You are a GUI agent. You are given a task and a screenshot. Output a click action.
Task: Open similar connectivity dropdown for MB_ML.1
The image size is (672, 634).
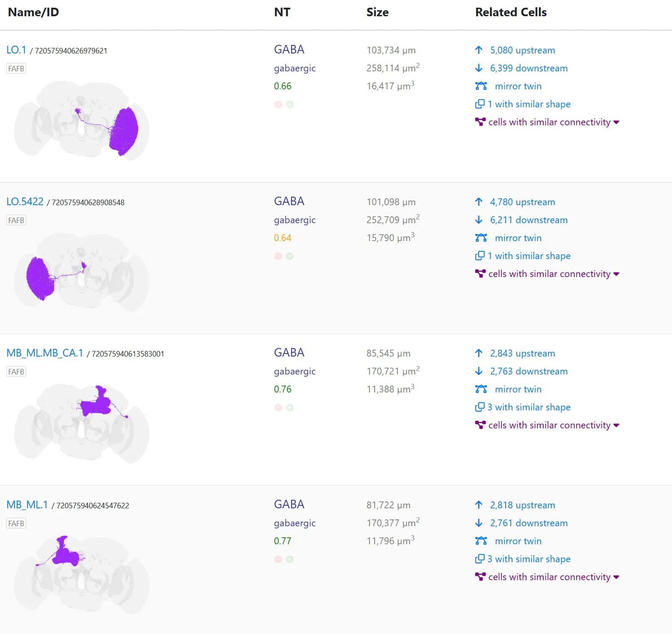[x=616, y=577]
